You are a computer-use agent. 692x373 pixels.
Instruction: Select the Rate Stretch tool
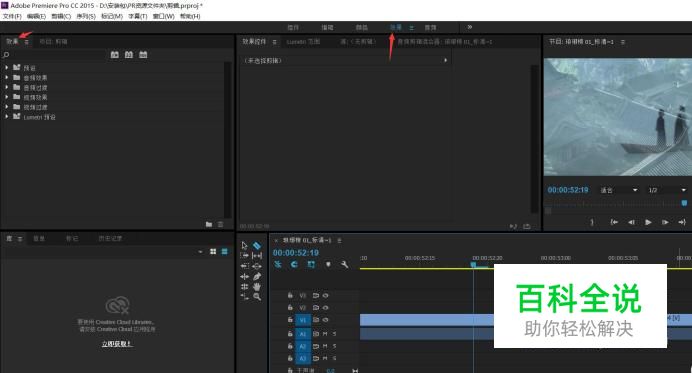244,297
